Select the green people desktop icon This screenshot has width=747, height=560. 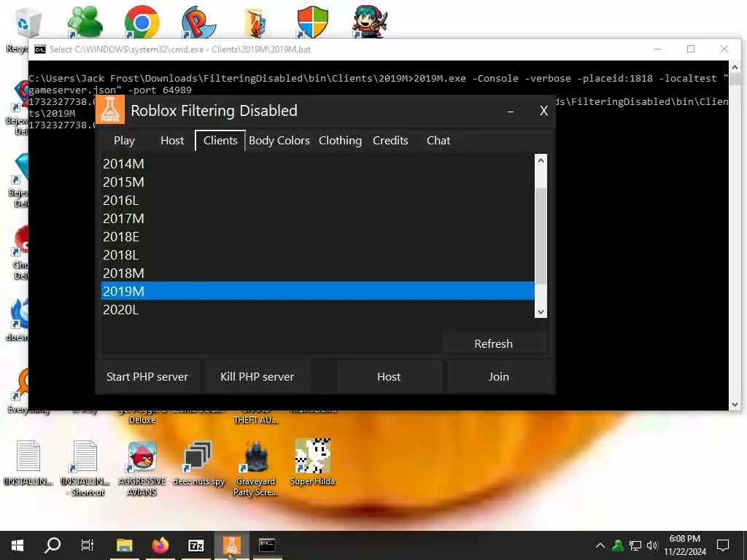(85, 22)
